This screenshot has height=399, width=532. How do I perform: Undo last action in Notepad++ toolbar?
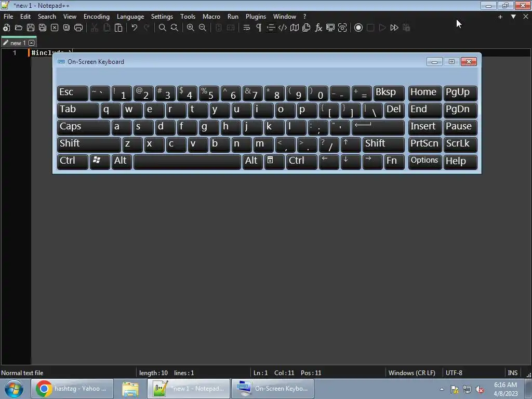click(135, 28)
